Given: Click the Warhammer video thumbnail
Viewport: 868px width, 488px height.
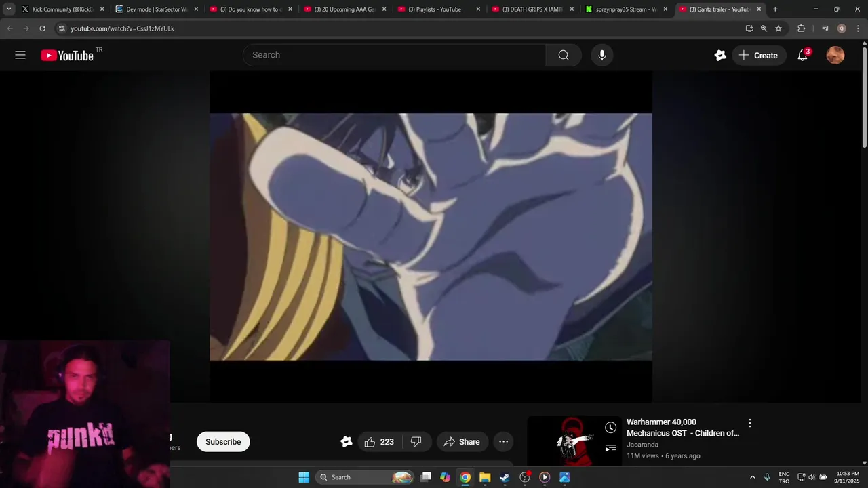Looking at the screenshot, I should (x=574, y=441).
